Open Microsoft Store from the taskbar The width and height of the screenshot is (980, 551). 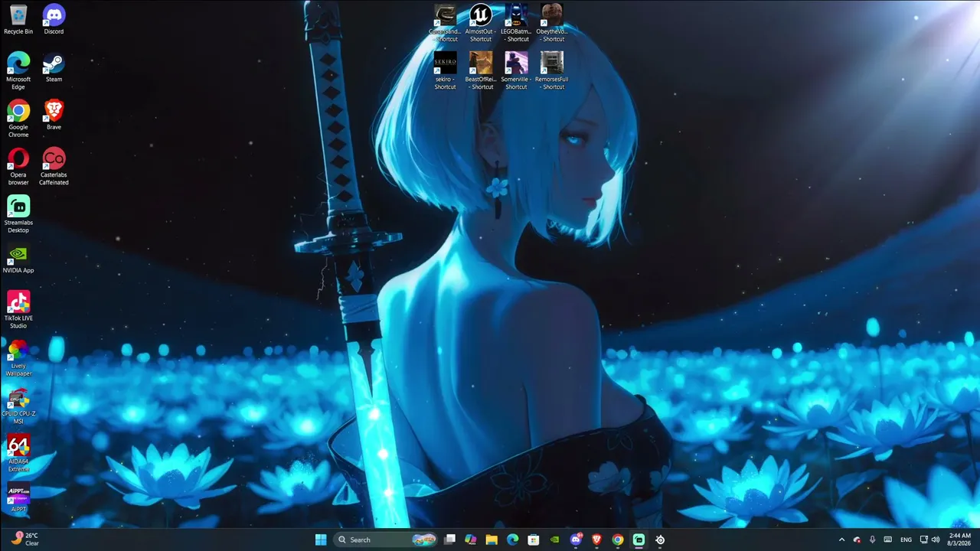click(534, 540)
